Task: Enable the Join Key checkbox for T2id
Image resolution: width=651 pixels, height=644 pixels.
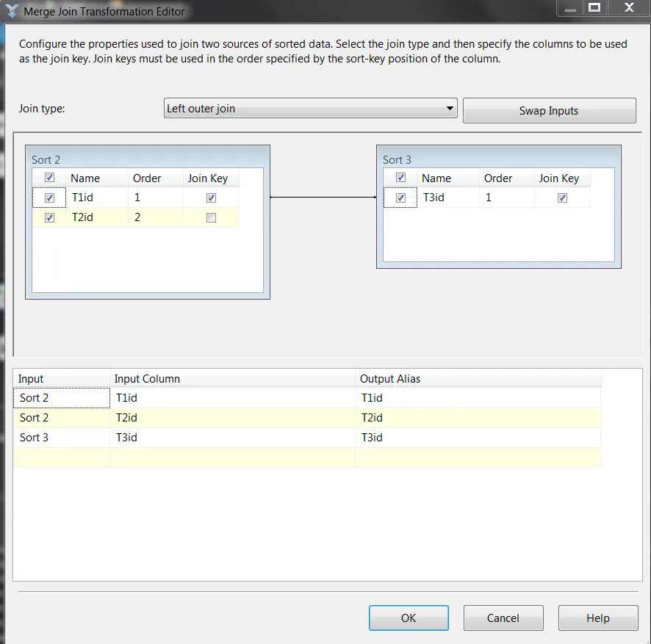Action: (x=211, y=217)
